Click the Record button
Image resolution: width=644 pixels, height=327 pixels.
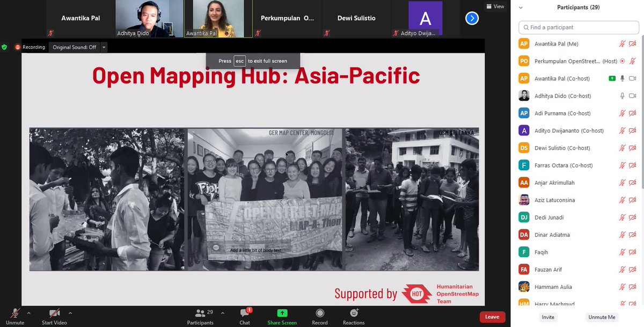coord(320,316)
